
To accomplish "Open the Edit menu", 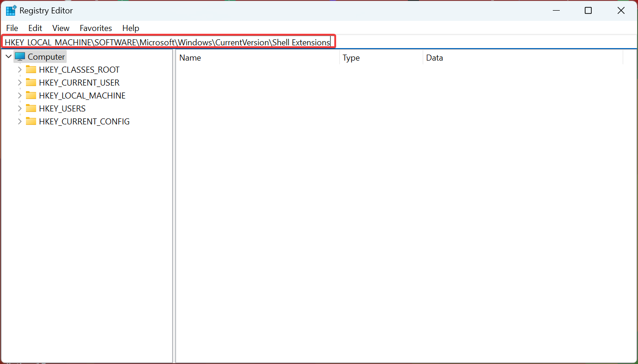I will click(35, 28).
